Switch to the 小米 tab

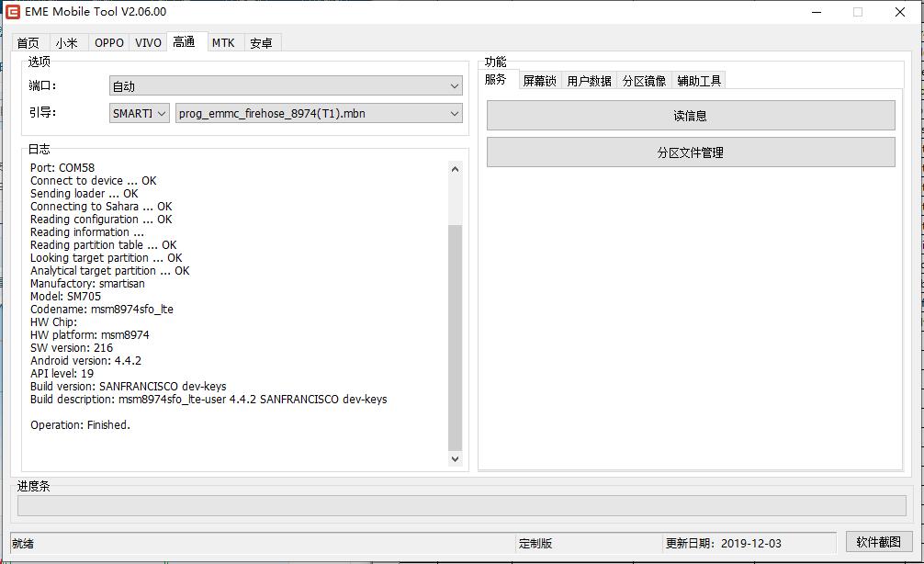click(67, 43)
